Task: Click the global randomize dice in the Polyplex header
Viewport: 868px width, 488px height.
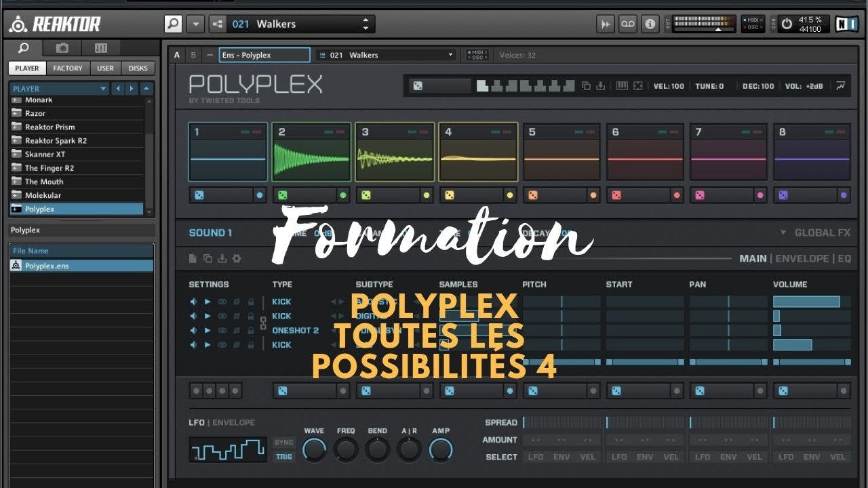Action: coord(418,86)
